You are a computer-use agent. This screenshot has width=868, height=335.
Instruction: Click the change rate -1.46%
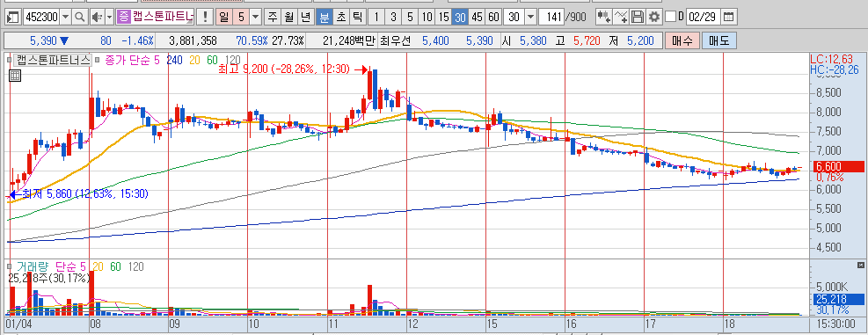(x=138, y=41)
